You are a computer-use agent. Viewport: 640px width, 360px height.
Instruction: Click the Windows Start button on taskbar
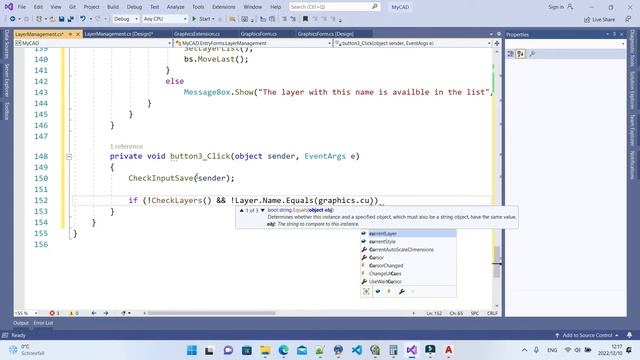pos(191,350)
